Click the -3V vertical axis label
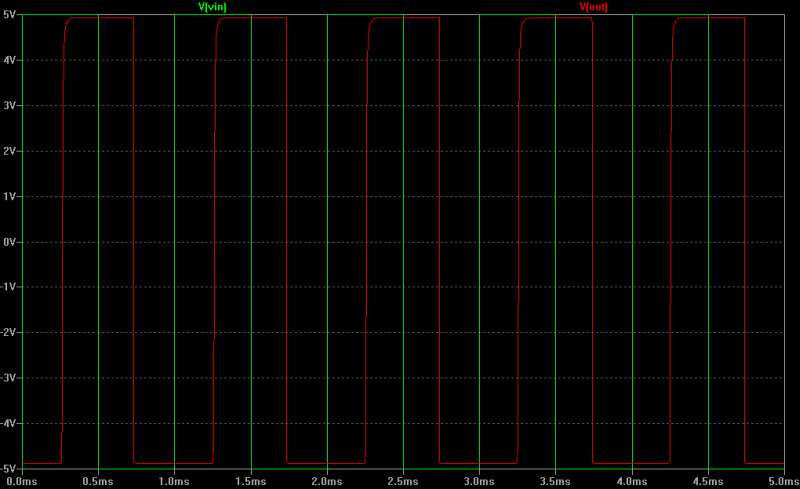The image size is (800, 489). 8,378
